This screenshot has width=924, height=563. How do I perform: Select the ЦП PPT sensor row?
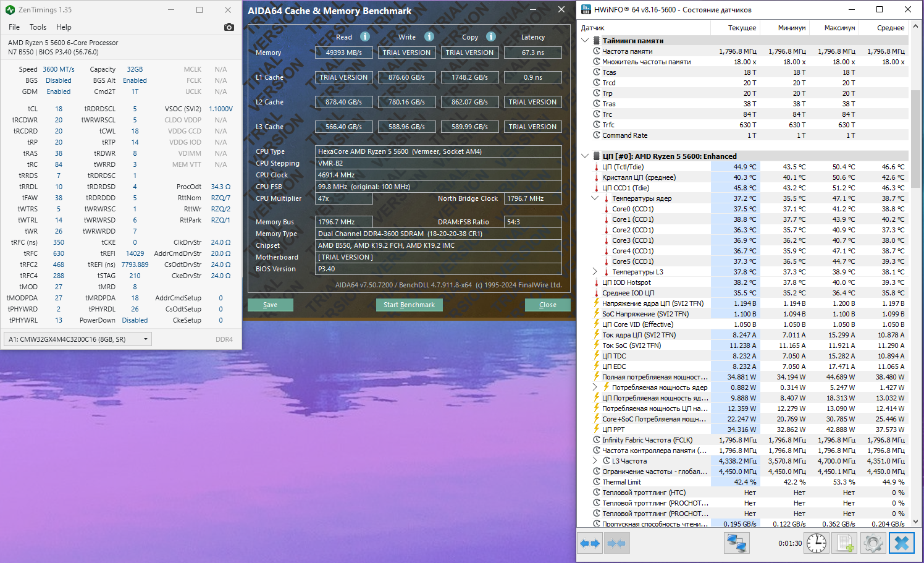coord(744,430)
